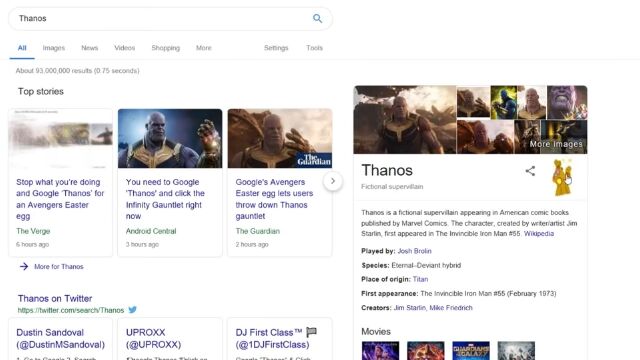Advance Top stories with the next chevron
The width and height of the screenshot is (640, 360).
click(x=333, y=181)
